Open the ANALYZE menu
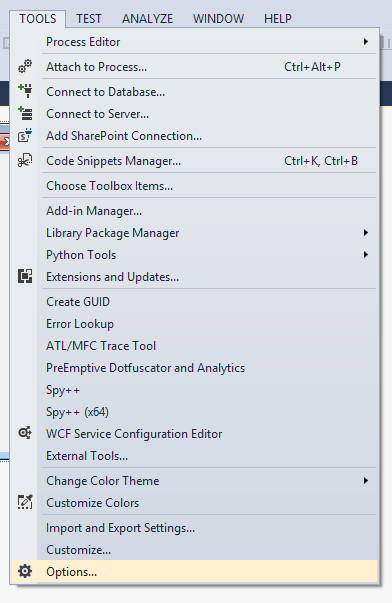 click(x=147, y=18)
